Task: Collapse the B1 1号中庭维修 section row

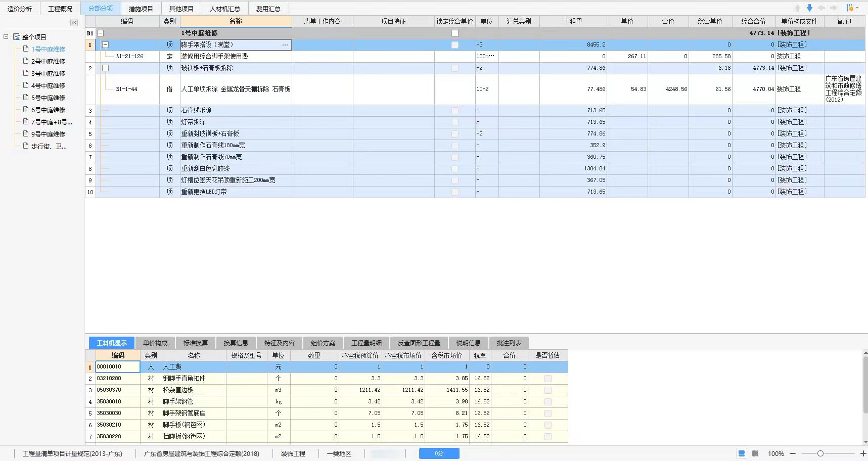Action: (x=101, y=33)
